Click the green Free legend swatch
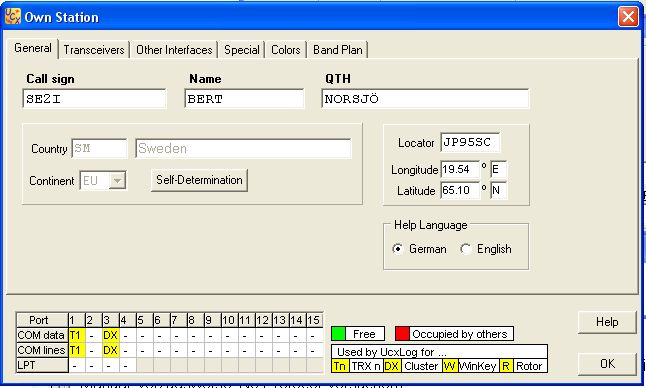Screen dimensions: 646x388 (338, 334)
